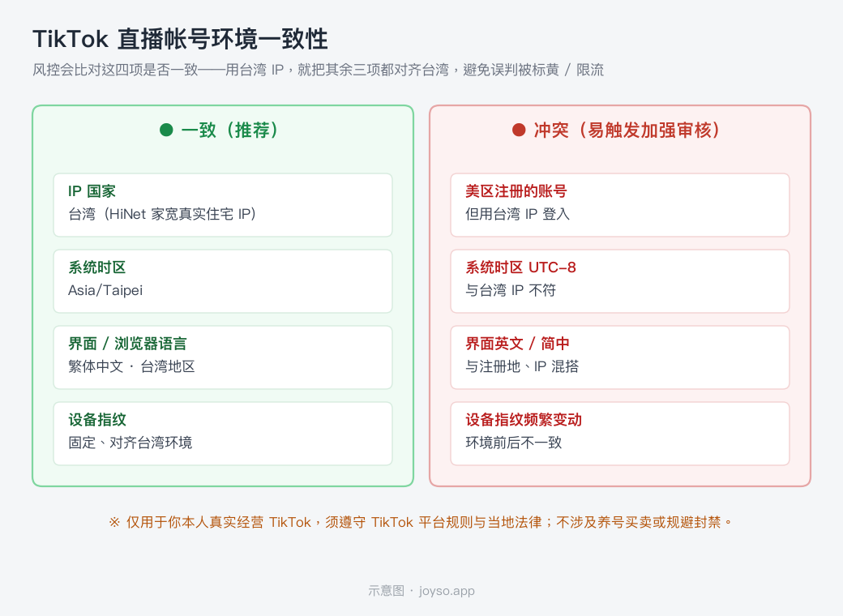Click the text '固定、对齐台湾环境'
Screen dimensions: 843x616
tap(131, 443)
